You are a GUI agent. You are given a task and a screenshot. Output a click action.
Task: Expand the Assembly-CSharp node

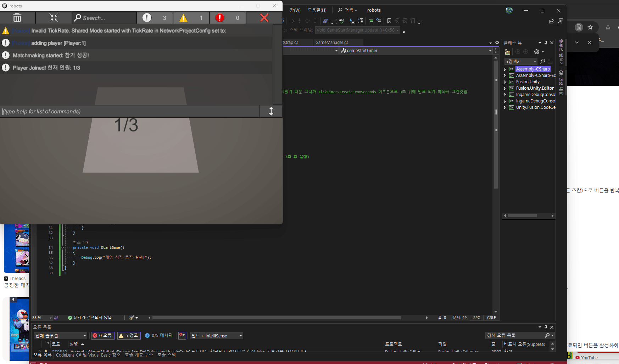point(505,69)
